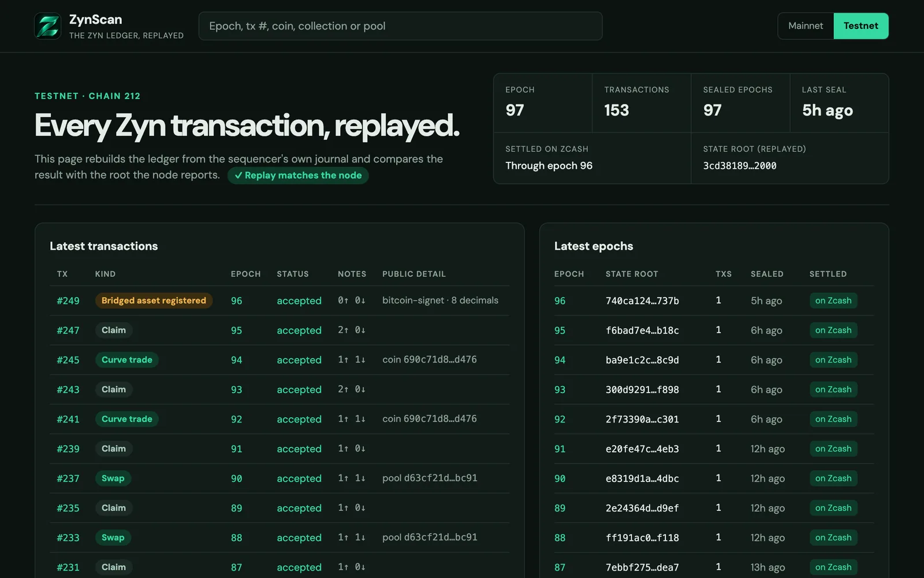This screenshot has width=924, height=578.
Task: Click pool d63cf21d…bc91 in tx #237 row
Action: (x=430, y=478)
